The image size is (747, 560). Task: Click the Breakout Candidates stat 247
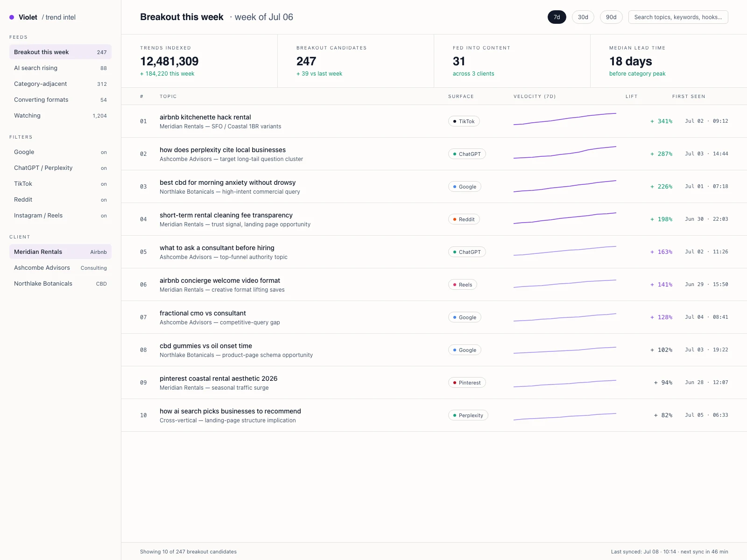tap(306, 61)
